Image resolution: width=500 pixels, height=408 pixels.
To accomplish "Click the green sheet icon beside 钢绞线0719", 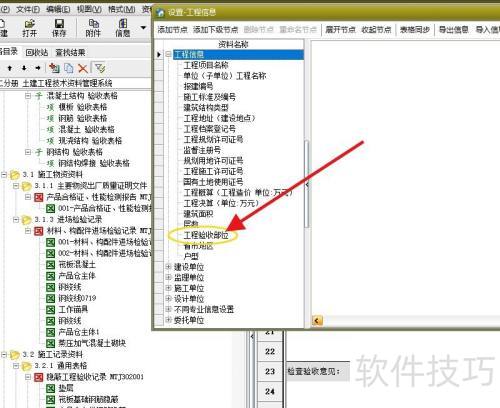I will pos(50,298).
